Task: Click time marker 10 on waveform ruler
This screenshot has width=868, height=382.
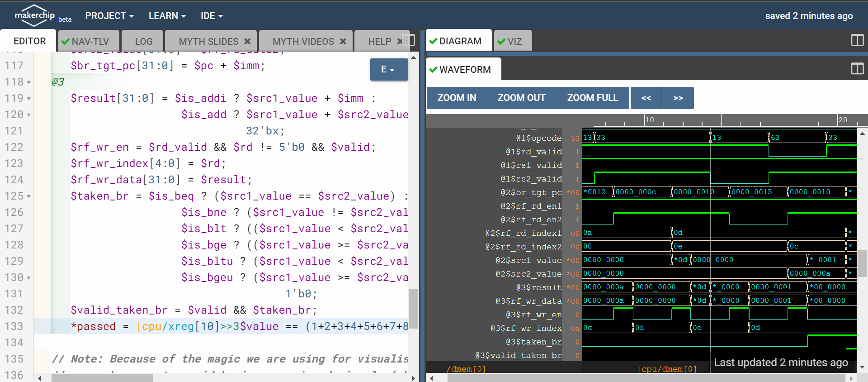Action: [x=650, y=119]
